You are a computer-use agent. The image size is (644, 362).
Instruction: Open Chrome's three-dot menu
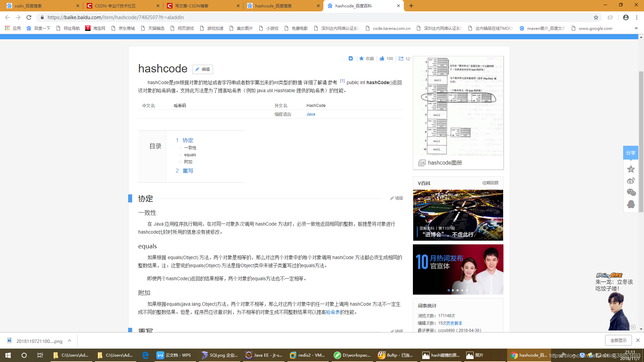[637, 17]
